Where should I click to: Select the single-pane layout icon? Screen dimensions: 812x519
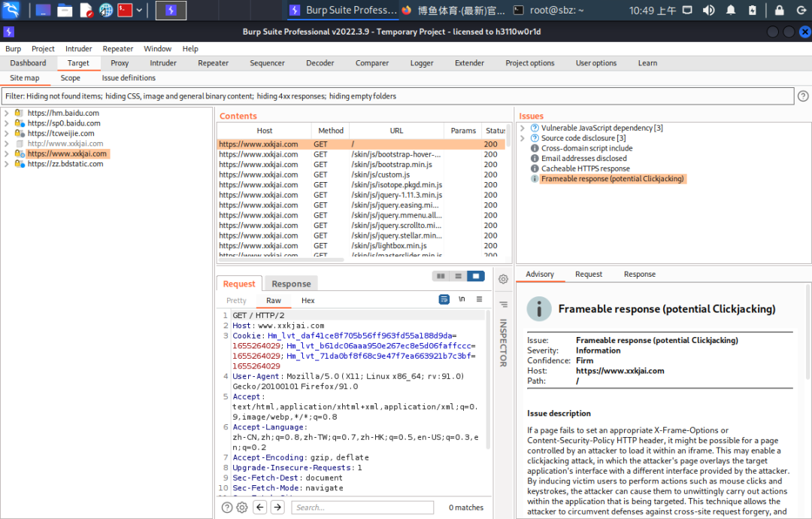[475, 276]
